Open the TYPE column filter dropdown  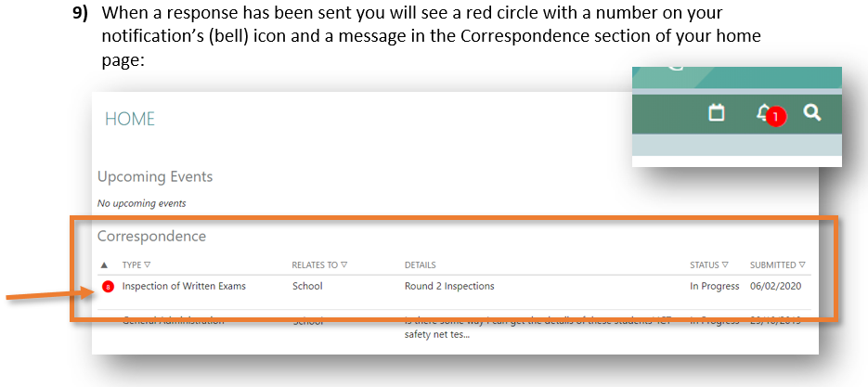click(147, 265)
